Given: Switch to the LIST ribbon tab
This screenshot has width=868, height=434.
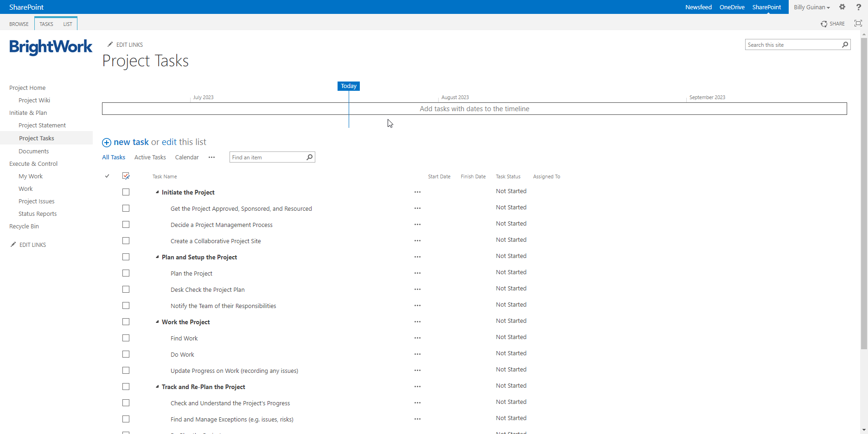Looking at the screenshot, I should tap(67, 24).
